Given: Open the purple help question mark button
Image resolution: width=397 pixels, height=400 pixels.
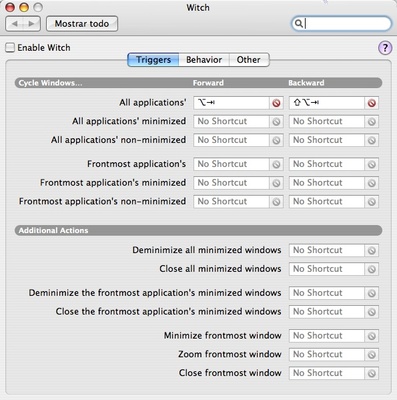Looking at the screenshot, I should coord(385,48).
